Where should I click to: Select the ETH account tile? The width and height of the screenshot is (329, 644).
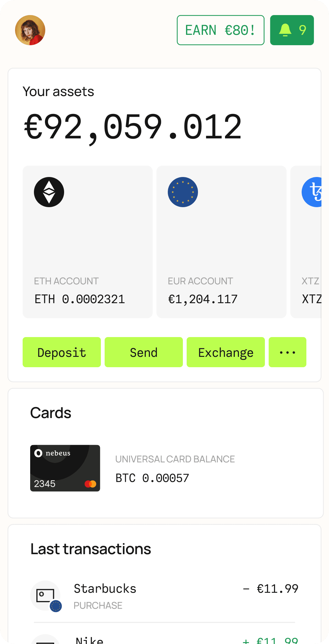[88, 242]
